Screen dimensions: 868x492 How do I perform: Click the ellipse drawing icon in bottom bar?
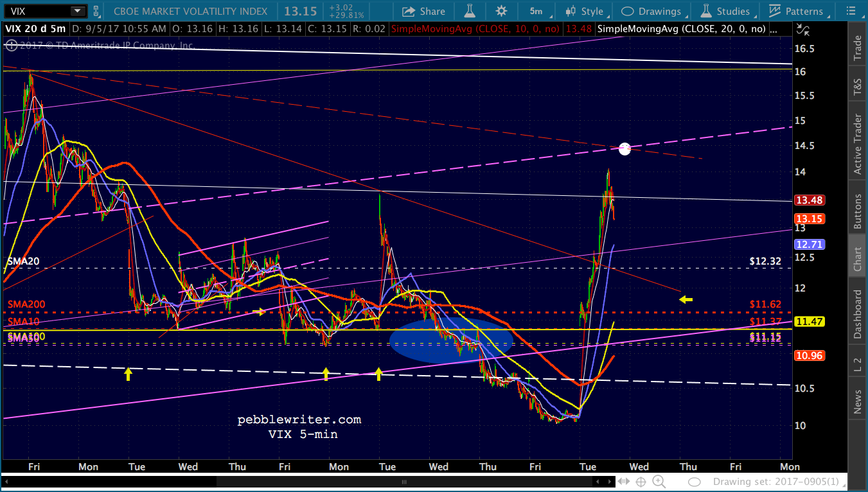(694, 482)
